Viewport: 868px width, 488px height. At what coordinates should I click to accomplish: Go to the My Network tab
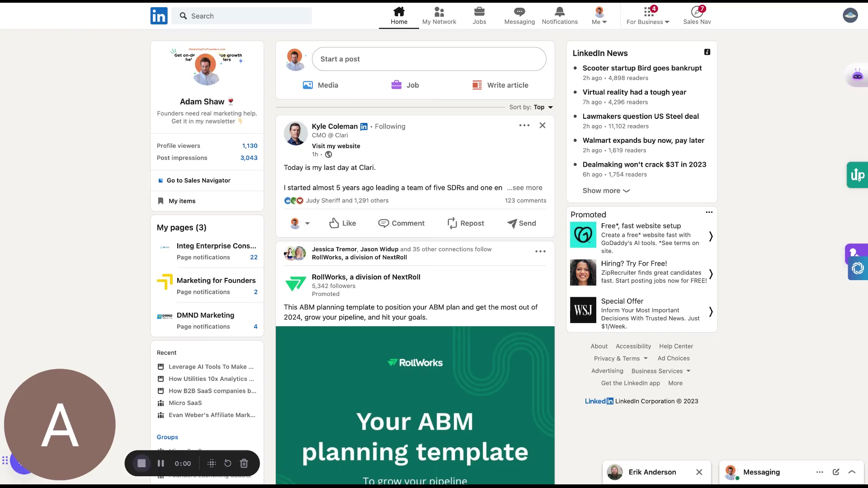pyautogui.click(x=439, y=15)
